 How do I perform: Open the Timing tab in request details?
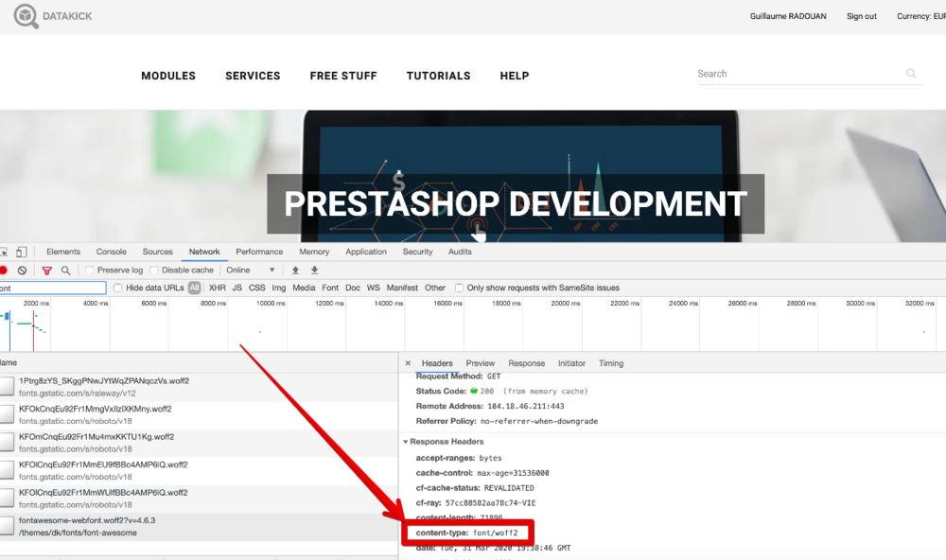coord(611,363)
